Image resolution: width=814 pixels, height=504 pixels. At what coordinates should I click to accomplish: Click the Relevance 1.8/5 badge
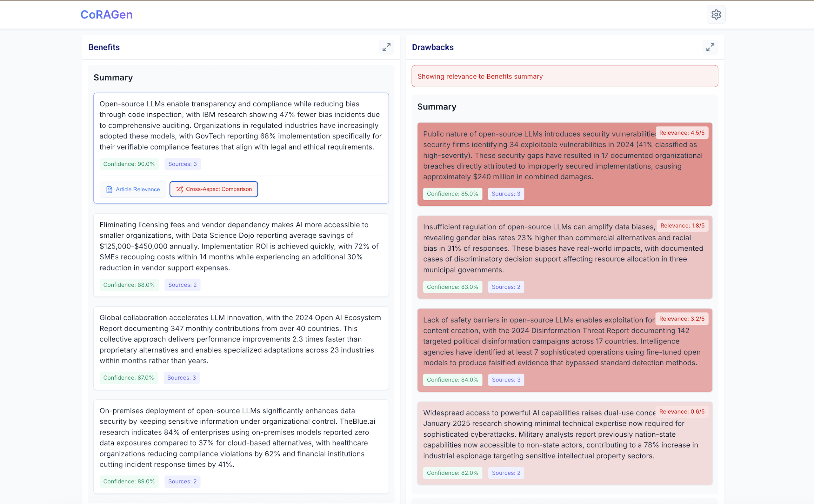(682, 226)
